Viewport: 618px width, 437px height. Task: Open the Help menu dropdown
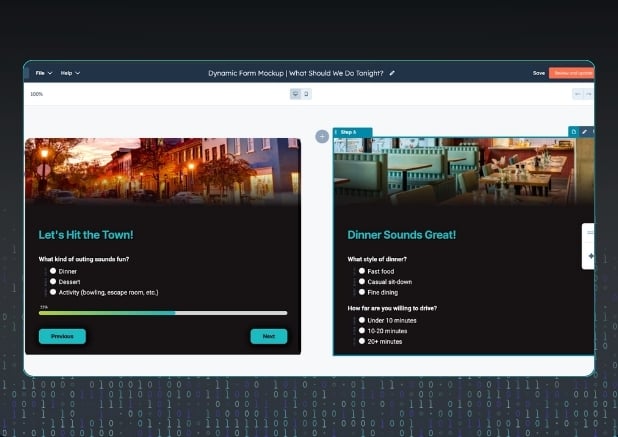pyautogui.click(x=70, y=73)
